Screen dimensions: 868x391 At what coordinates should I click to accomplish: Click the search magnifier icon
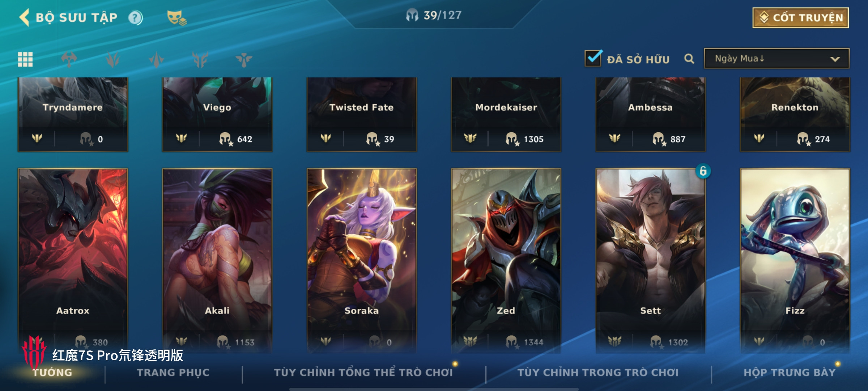click(689, 59)
